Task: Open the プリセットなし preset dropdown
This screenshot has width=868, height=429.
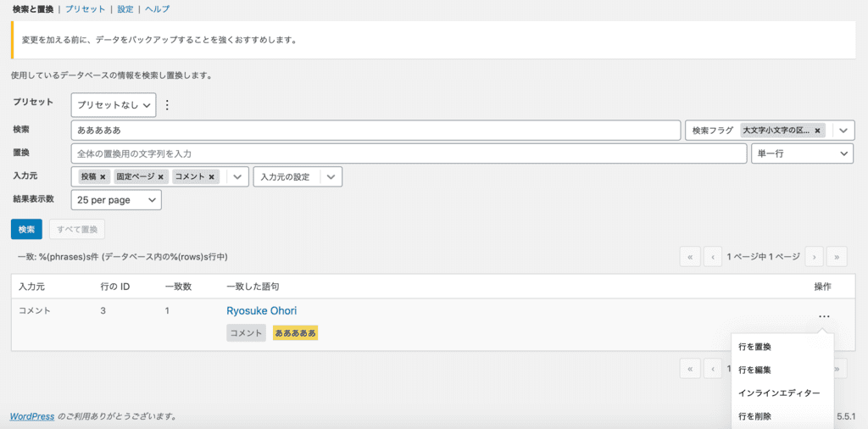Action: pos(114,105)
